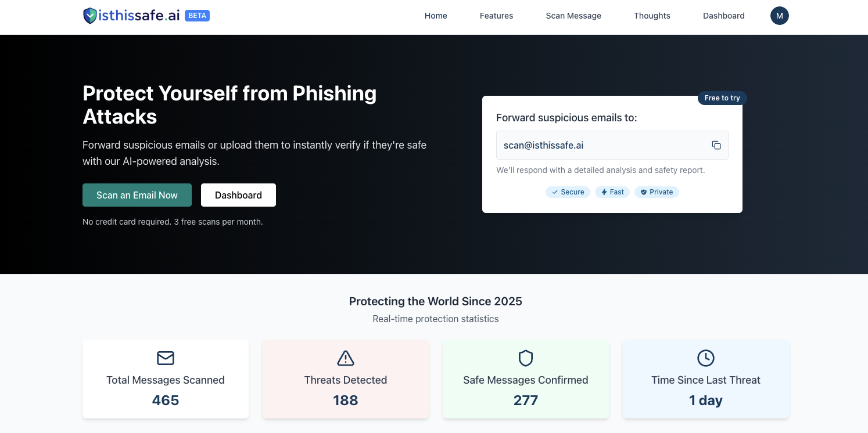The width and height of the screenshot is (868, 433).
Task: Click the Safe Messages Confirmed label
Action: tap(526, 380)
